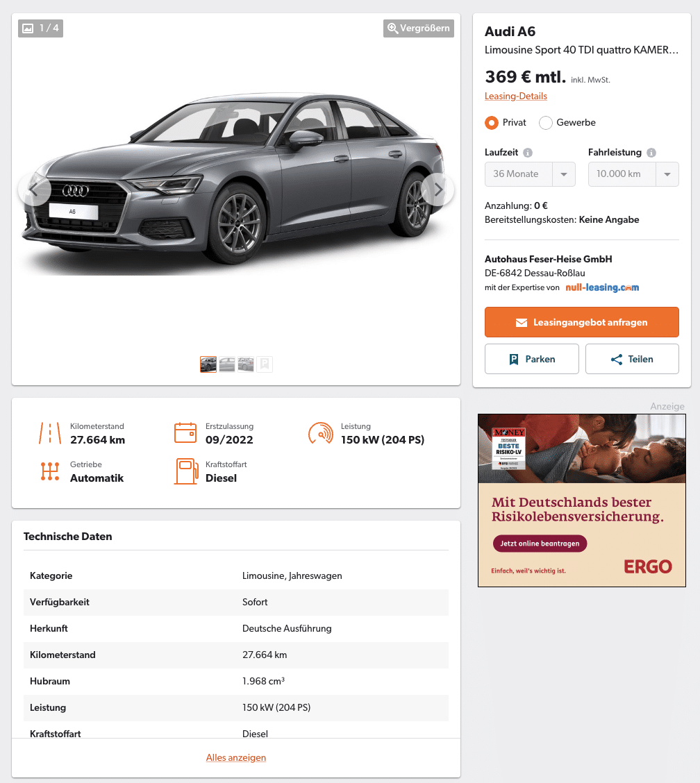Select the Gewerbe radio option
The width and height of the screenshot is (700, 783).
coord(546,123)
